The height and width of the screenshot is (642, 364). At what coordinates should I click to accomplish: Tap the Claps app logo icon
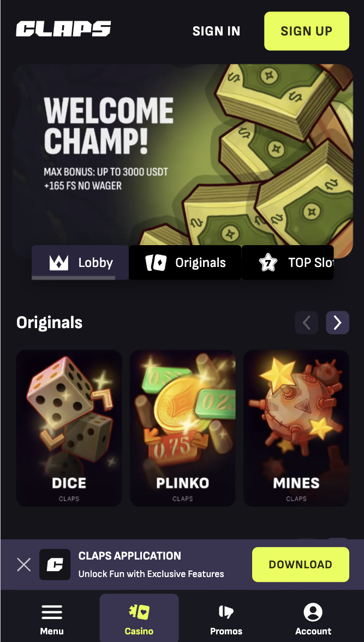coord(55,564)
